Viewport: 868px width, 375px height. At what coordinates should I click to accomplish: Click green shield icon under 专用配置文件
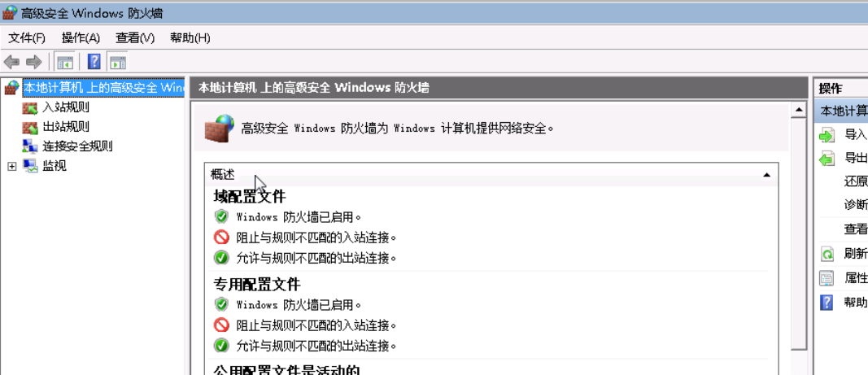pos(221,305)
